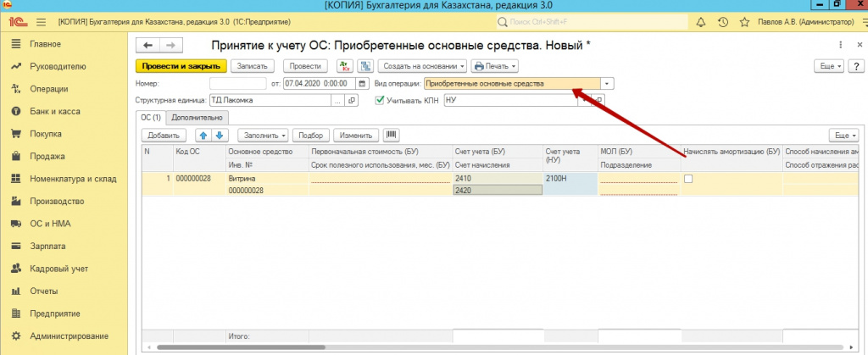Click the barcode scan icon
Image resolution: width=868 pixels, height=355 pixels.
392,135
